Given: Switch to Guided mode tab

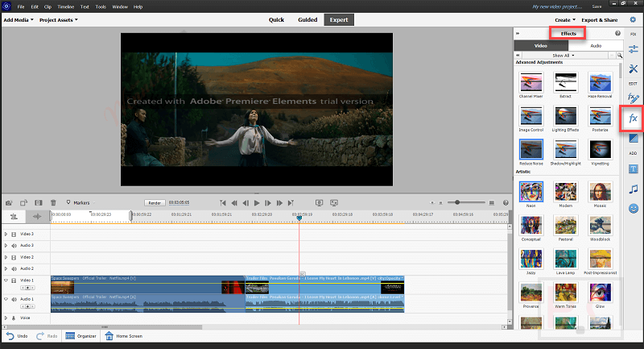Looking at the screenshot, I should (x=308, y=19).
